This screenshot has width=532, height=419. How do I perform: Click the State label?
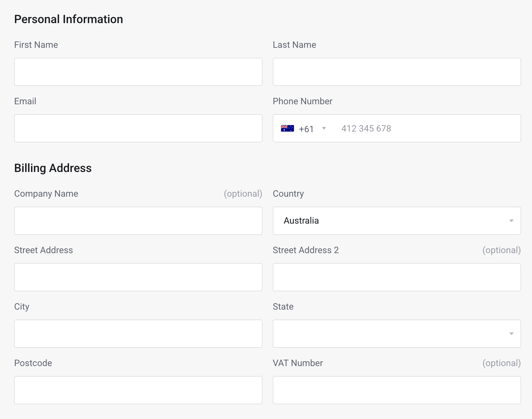283,306
